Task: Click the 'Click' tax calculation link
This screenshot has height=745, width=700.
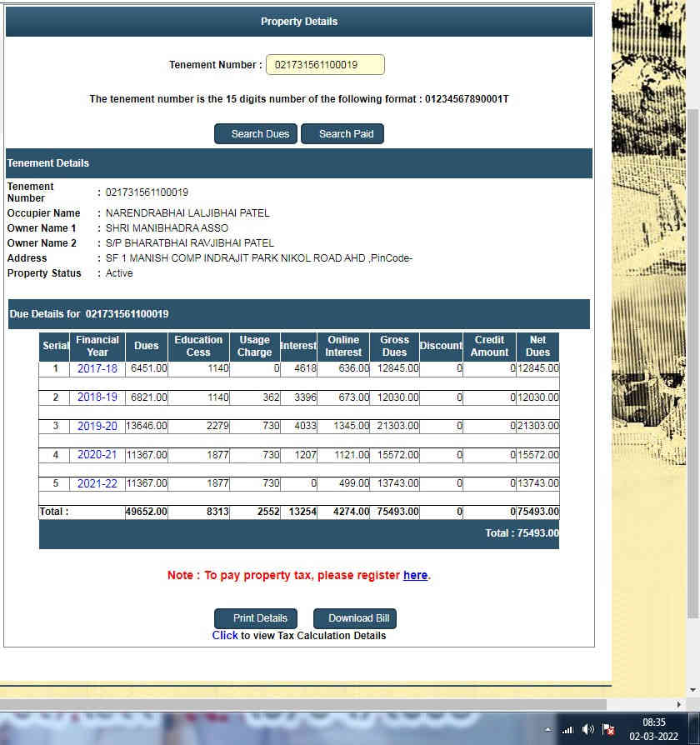Action: (225, 635)
